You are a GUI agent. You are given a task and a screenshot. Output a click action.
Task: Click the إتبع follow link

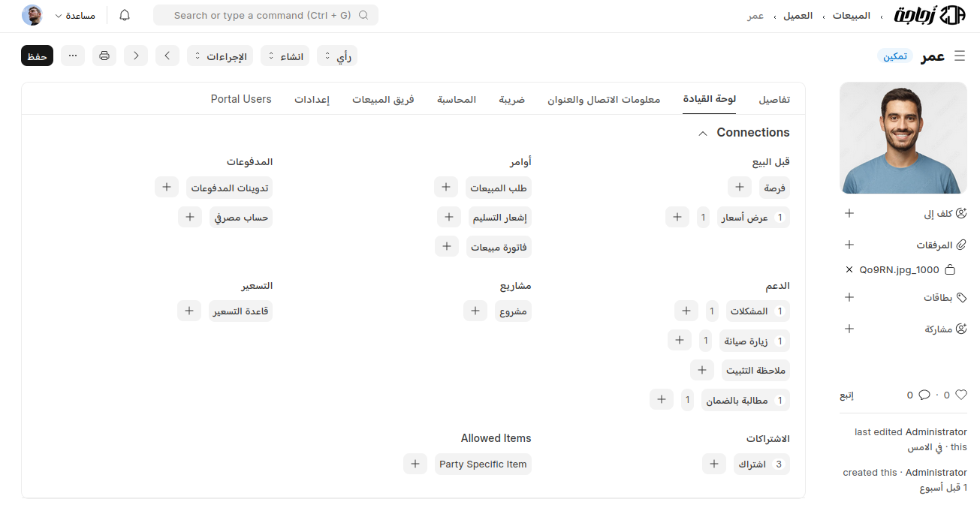[x=846, y=395]
